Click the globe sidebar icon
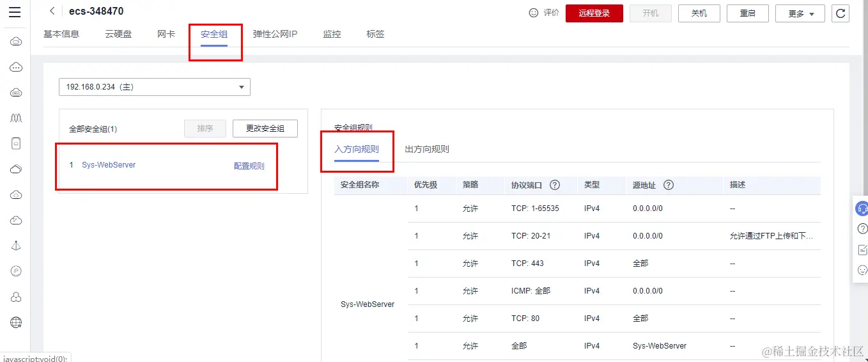The image size is (868, 362). tap(17, 322)
